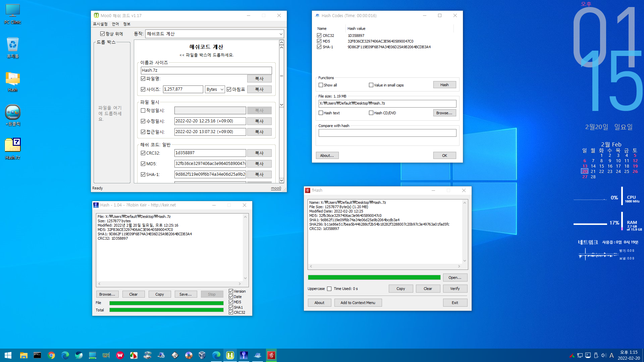
Task: Open 표시설정 menu in Moo0
Action: tap(100, 24)
